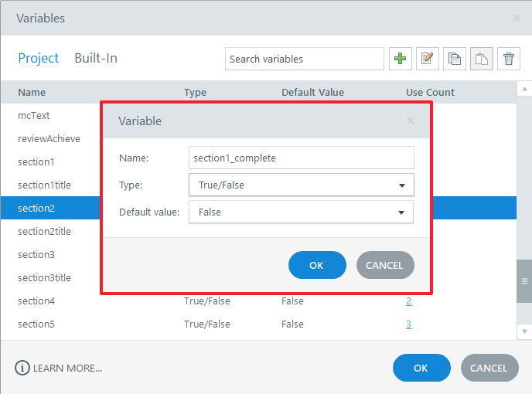Switch to the Project tab
The height and width of the screenshot is (394, 532).
(38, 58)
